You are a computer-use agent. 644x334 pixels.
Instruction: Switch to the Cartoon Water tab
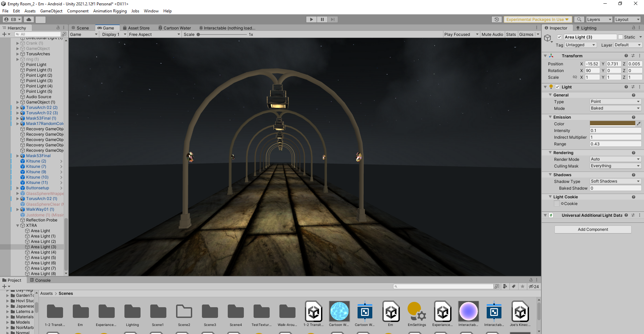[x=175, y=28]
